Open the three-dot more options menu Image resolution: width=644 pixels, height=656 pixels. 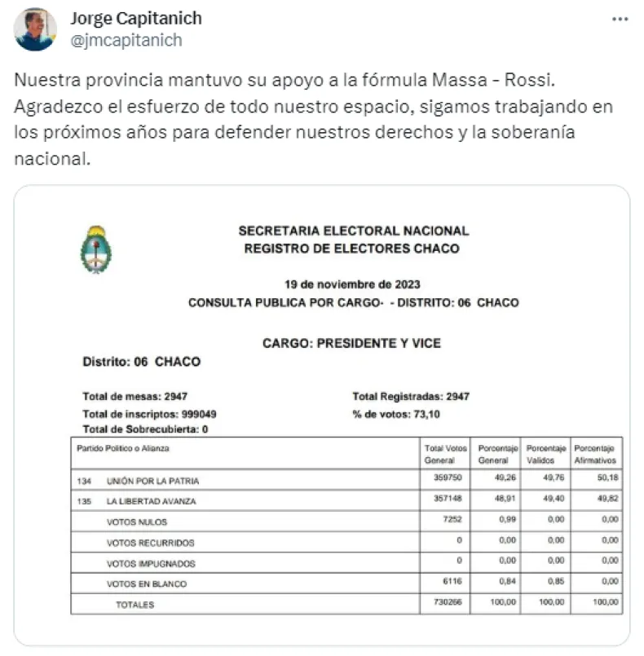(x=620, y=19)
